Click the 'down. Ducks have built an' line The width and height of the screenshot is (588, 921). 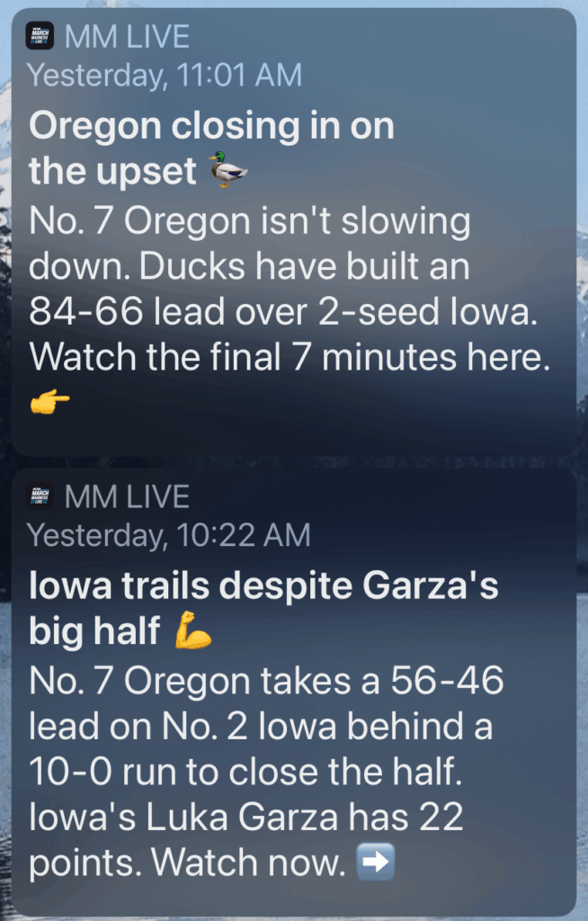pos(249,266)
